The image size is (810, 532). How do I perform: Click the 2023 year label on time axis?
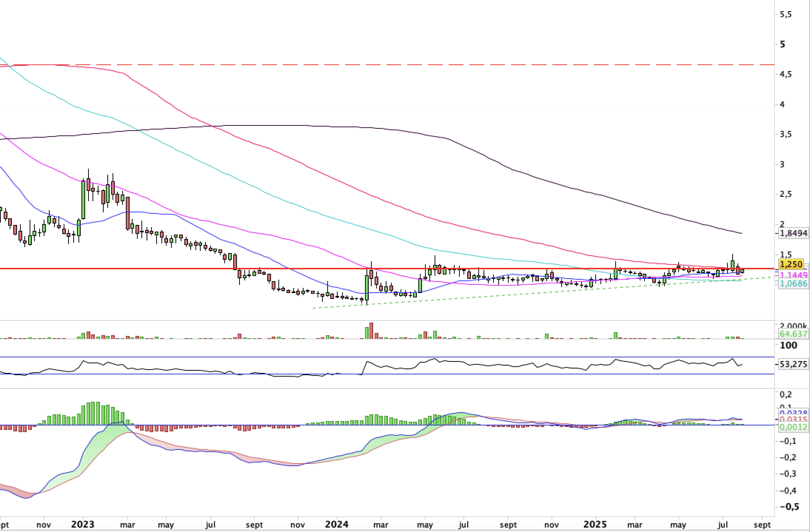pos(83,525)
